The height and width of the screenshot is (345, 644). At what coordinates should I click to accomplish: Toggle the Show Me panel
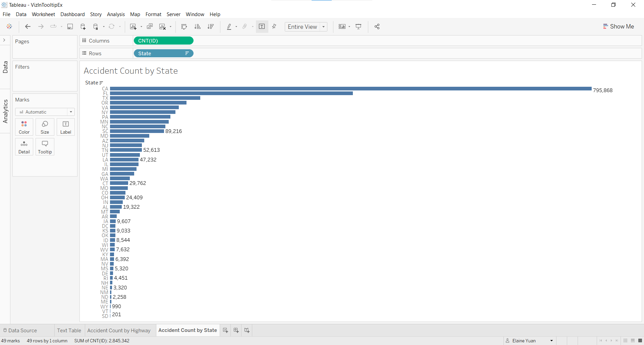coord(619,26)
